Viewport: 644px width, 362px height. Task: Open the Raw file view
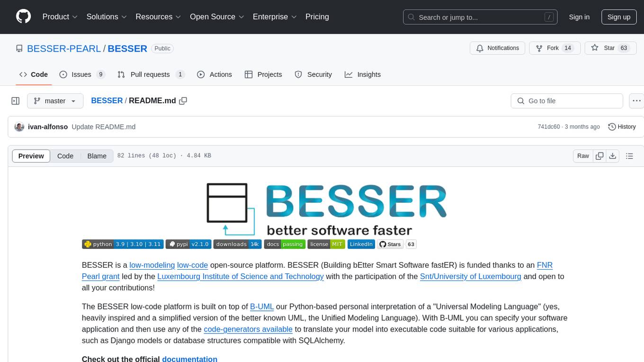coord(583,156)
